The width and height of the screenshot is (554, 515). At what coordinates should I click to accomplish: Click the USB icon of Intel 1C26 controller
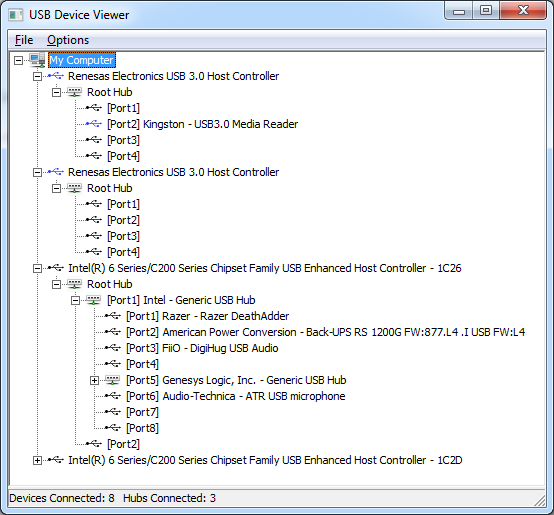(56, 268)
